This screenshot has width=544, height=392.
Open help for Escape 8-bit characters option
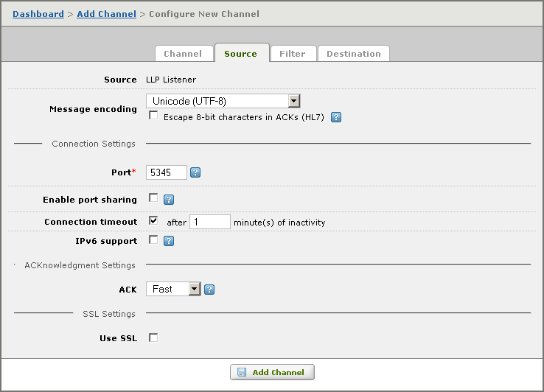point(336,117)
